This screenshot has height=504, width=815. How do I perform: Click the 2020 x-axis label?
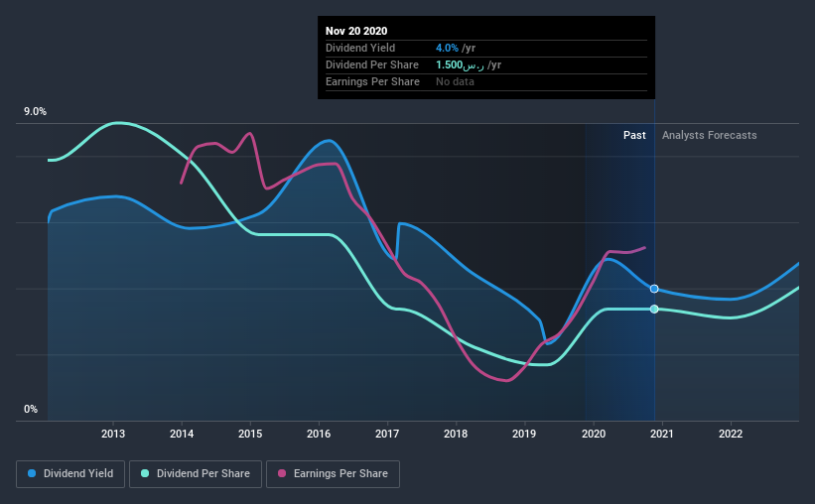593,434
